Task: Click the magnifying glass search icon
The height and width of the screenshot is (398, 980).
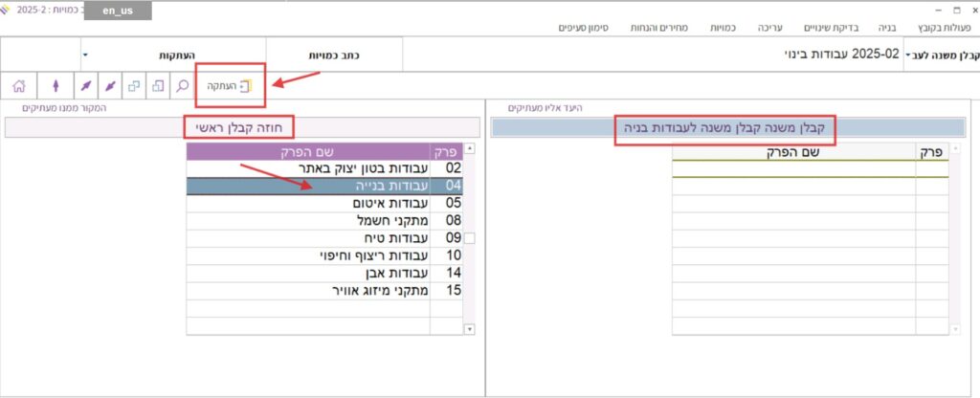Action: [181, 86]
